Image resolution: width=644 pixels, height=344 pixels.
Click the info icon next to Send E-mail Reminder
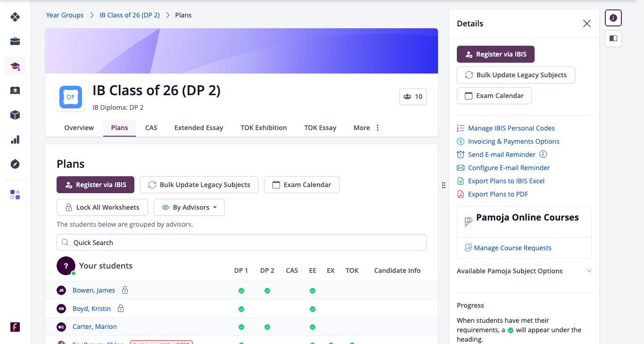click(543, 155)
